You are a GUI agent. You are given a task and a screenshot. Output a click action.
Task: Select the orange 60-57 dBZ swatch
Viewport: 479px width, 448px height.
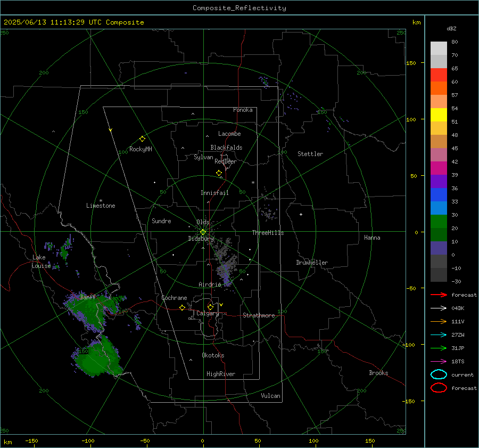439,88
